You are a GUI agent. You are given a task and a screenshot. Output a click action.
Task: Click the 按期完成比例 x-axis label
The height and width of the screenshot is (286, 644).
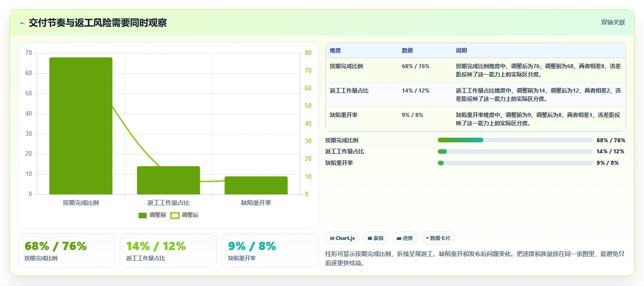[81, 203]
